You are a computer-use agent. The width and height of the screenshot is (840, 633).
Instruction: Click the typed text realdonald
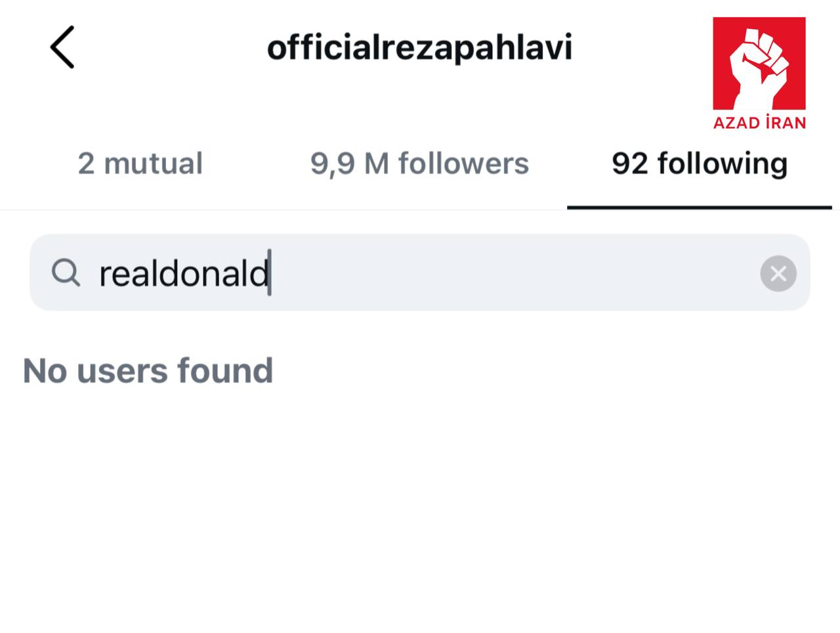[x=184, y=273]
